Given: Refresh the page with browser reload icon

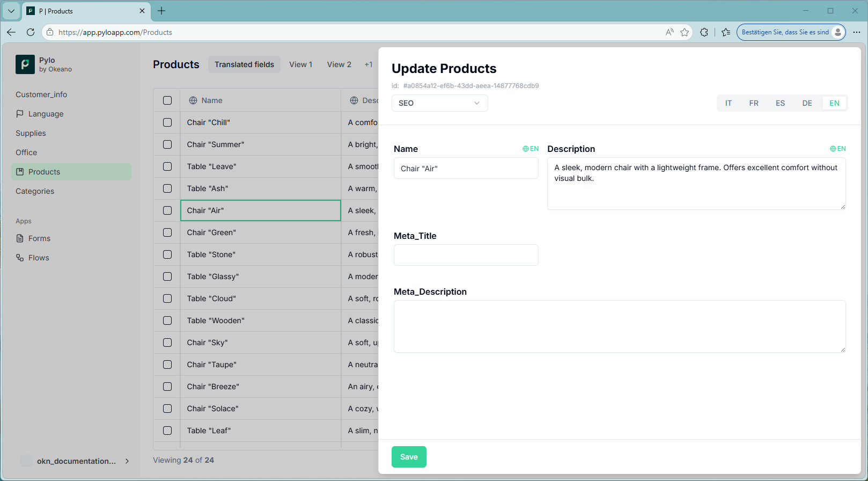Looking at the screenshot, I should click(x=31, y=32).
